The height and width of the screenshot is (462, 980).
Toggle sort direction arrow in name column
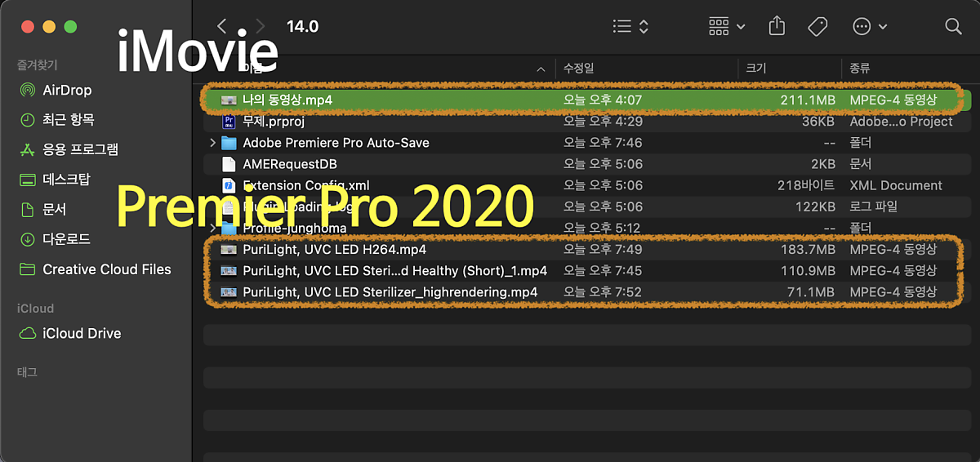tap(541, 69)
